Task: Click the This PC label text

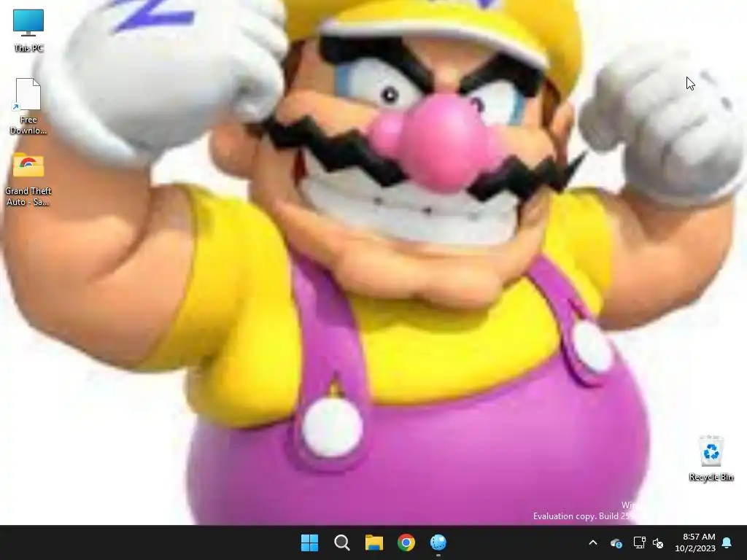Action: coord(28,48)
